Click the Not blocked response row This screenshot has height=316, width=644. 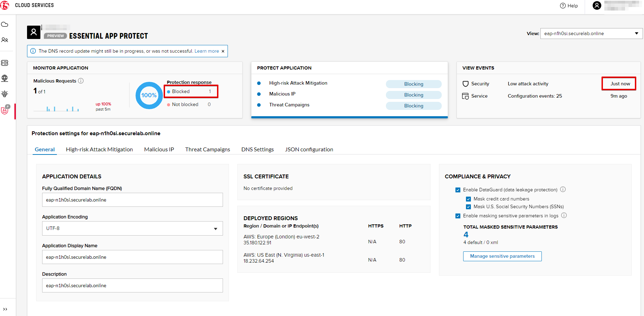point(189,105)
